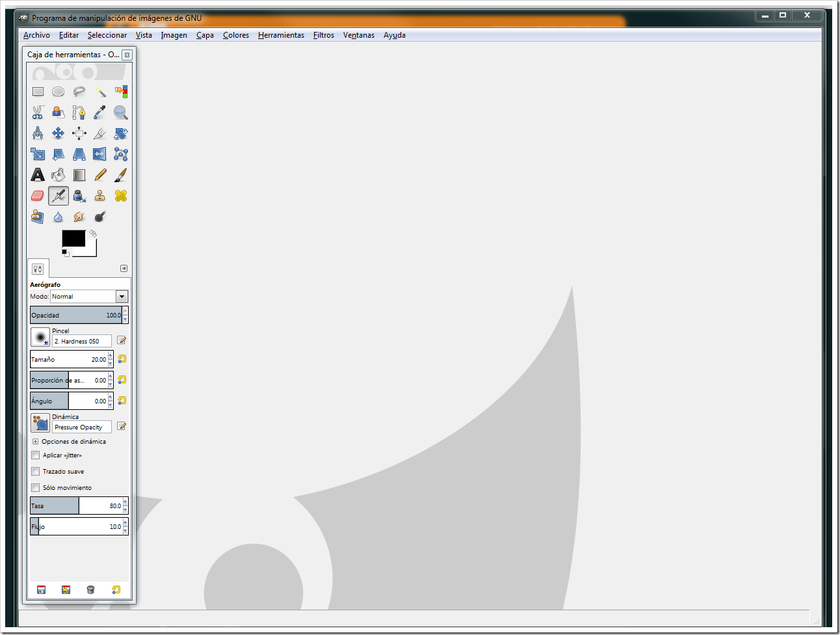Select the Zoom magnifier tool
Viewport: 840px width, 635px height.
[121, 113]
